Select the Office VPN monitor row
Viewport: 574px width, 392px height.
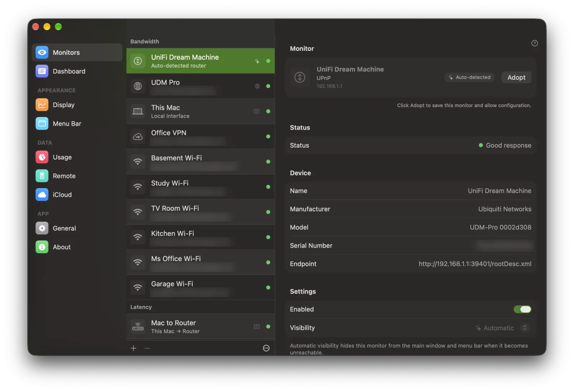point(201,137)
